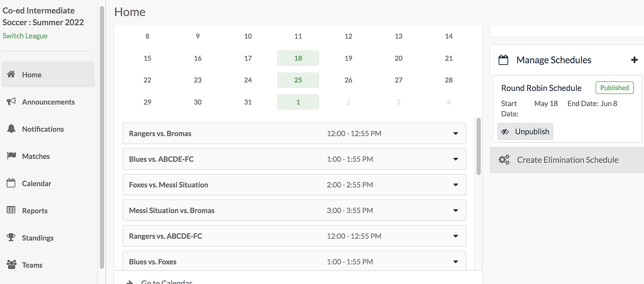The height and width of the screenshot is (284, 644).
Task: Click the Reports table icon
Action: [11, 210]
